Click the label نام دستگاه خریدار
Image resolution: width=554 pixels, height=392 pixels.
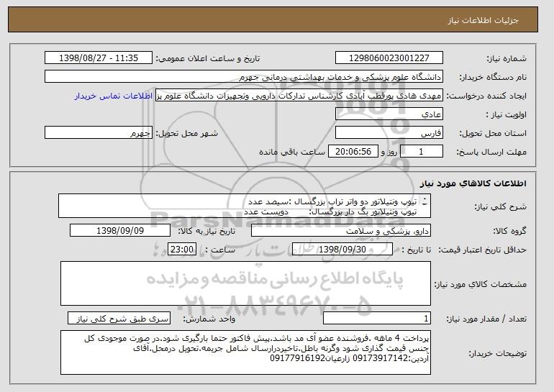click(x=493, y=77)
